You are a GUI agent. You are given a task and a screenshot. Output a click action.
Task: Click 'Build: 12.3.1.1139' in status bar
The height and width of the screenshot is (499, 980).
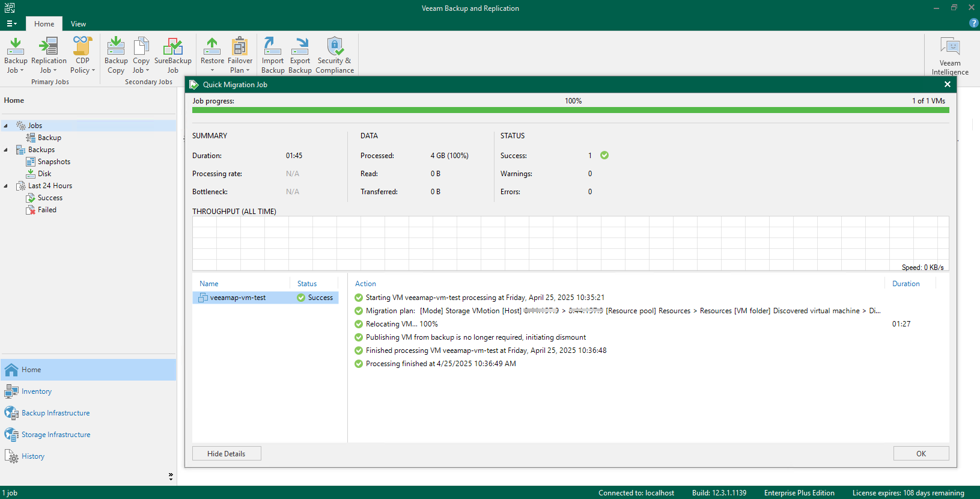[719, 493]
